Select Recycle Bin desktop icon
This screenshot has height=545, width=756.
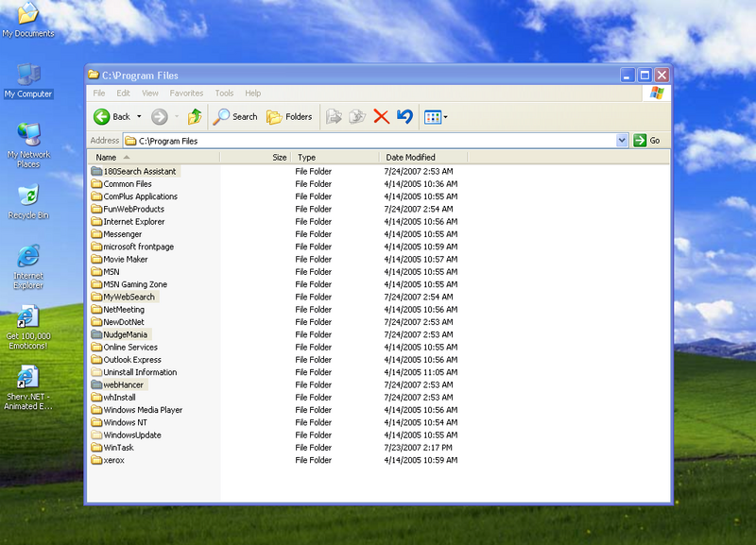pos(28,201)
